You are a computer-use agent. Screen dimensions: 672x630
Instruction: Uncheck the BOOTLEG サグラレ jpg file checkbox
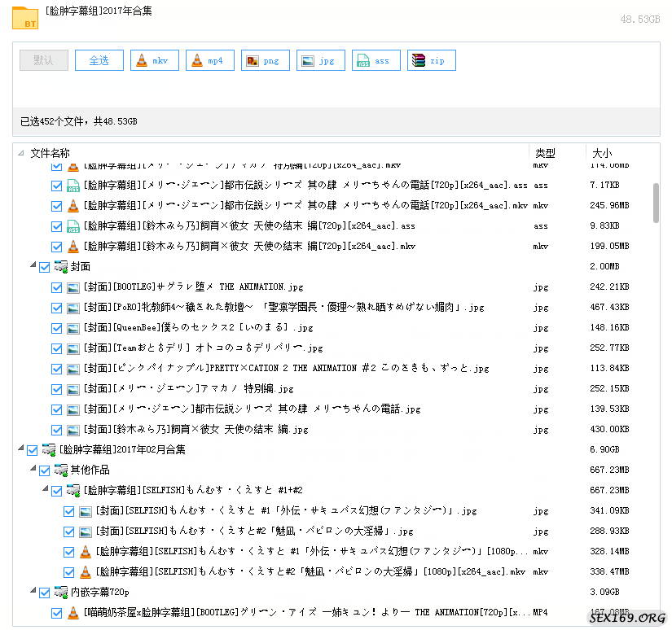click(x=57, y=287)
